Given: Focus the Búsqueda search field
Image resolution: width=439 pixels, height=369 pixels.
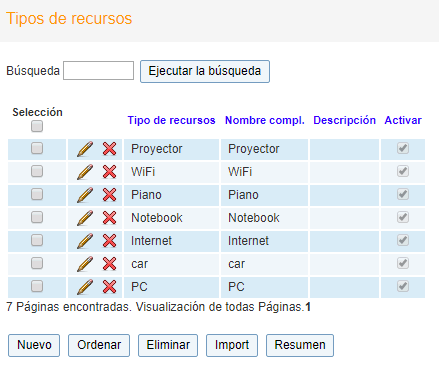Looking at the screenshot, I should (x=98, y=70).
